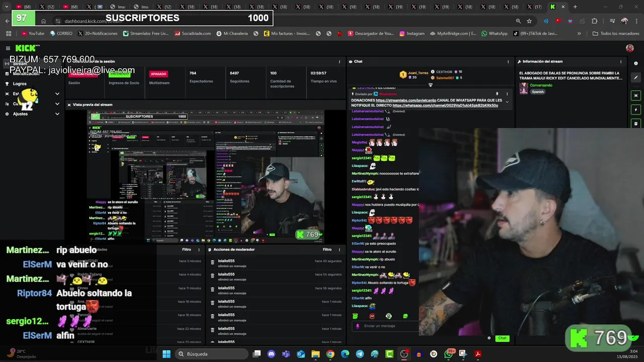The height and width of the screenshot is (362, 644).
Task: Click Juani_Torres in chat leaderboard
Action: [418, 73]
